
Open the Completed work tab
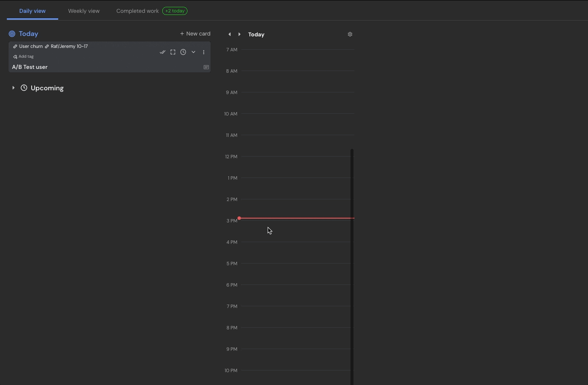tap(137, 11)
